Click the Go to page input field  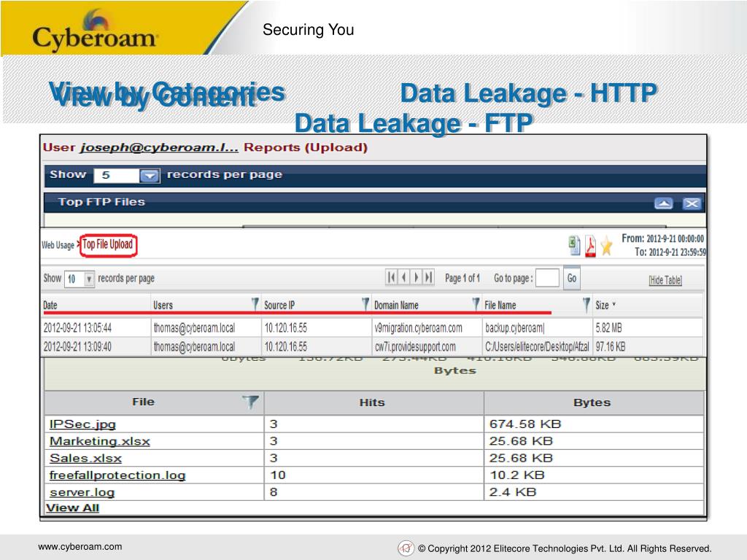click(547, 278)
